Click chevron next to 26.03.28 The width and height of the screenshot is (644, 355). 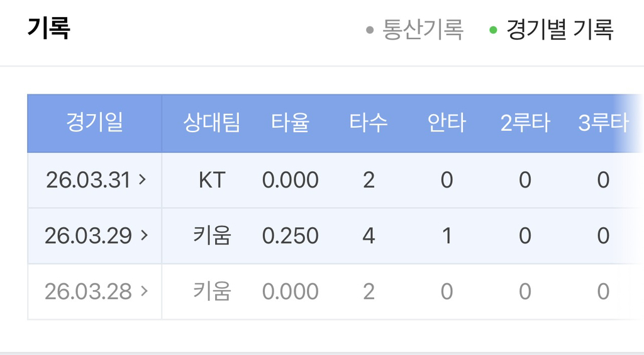[144, 291]
